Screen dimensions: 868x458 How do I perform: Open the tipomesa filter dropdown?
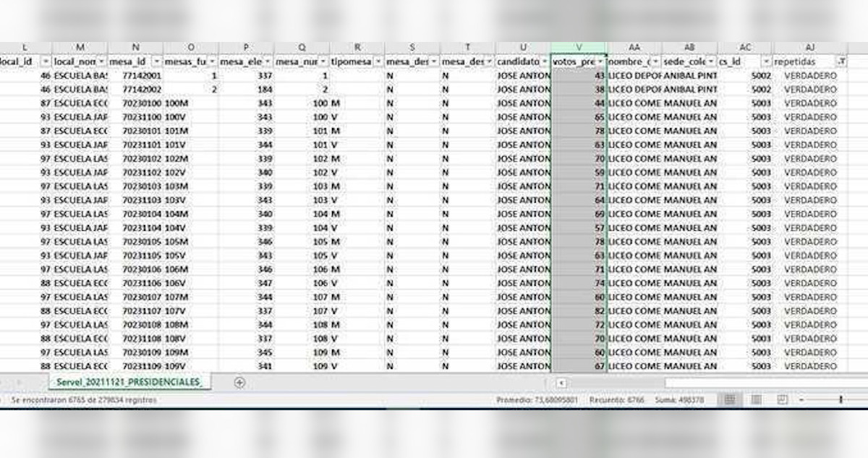click(x=378, y=62)
